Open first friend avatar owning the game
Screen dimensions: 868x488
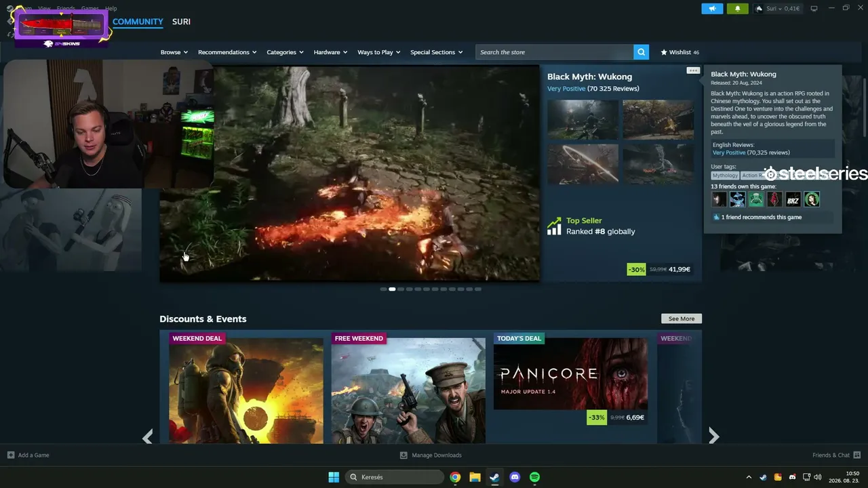pos(719,199)
